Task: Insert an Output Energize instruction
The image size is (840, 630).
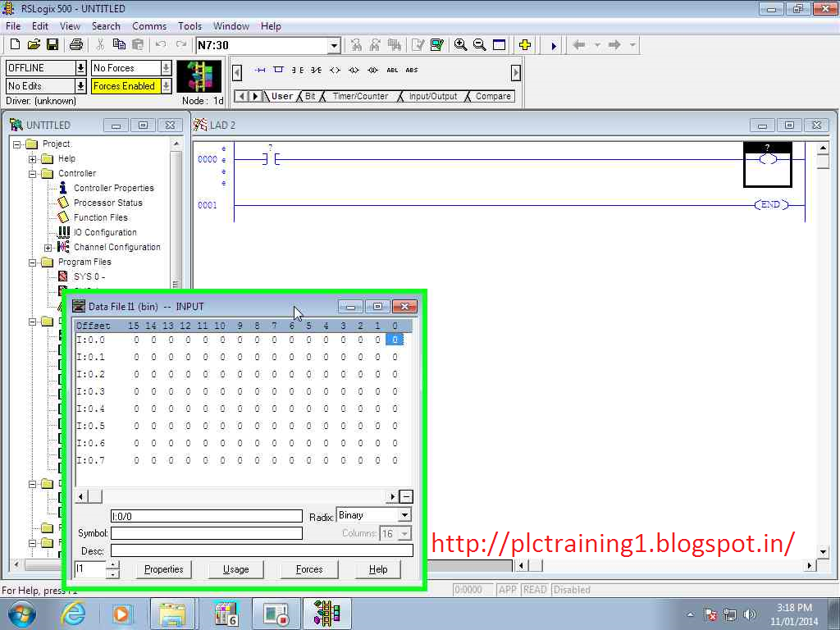Action: [x=335, y=70]
